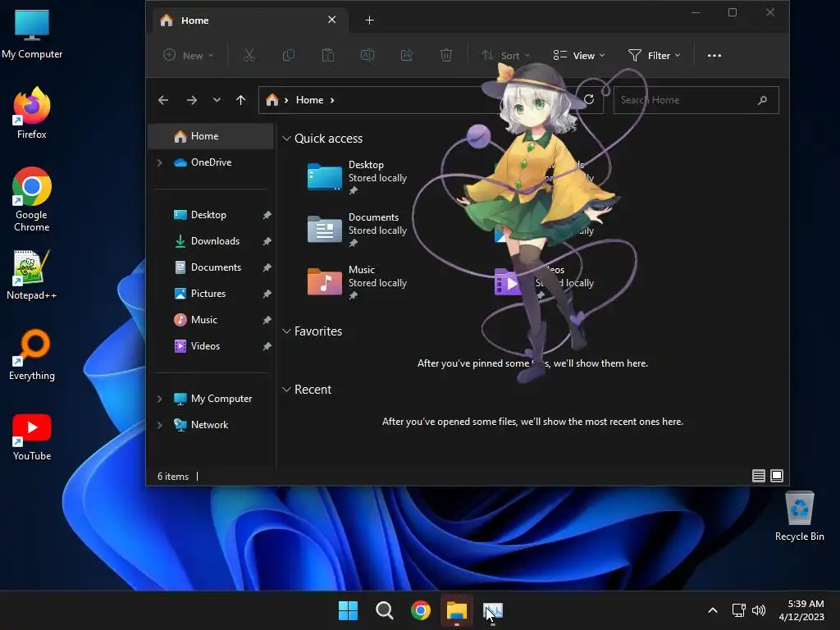Image resolution: width=840 pixels, height=630 pixels.
Task: Click the search magnifier in Search Home box
Action: point(762,100)
